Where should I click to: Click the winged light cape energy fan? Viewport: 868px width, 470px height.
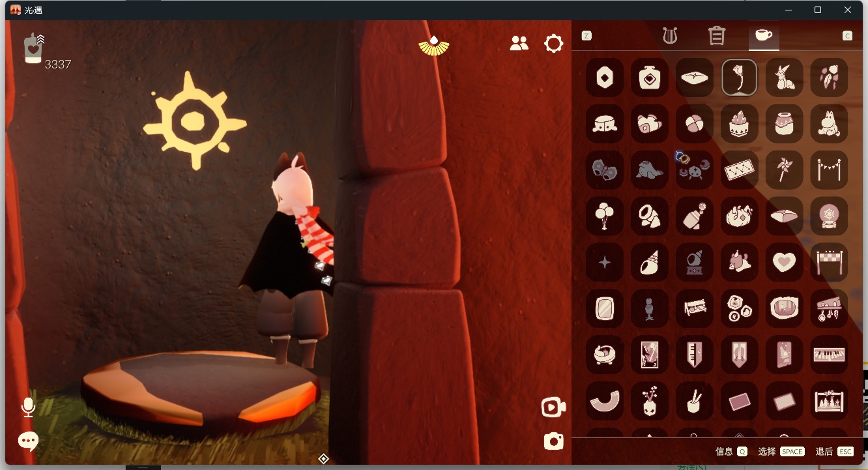434,46
